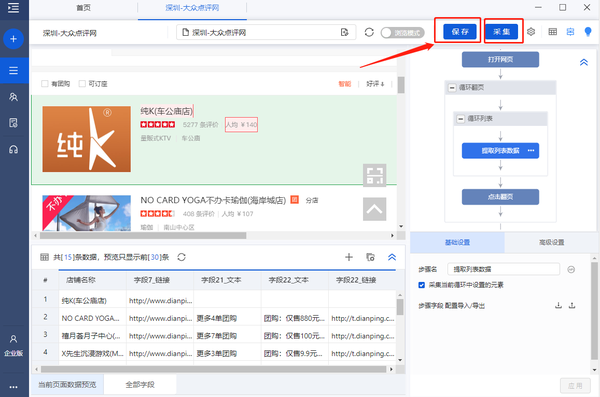Click the blue plus new-task icon

(13, 39)
